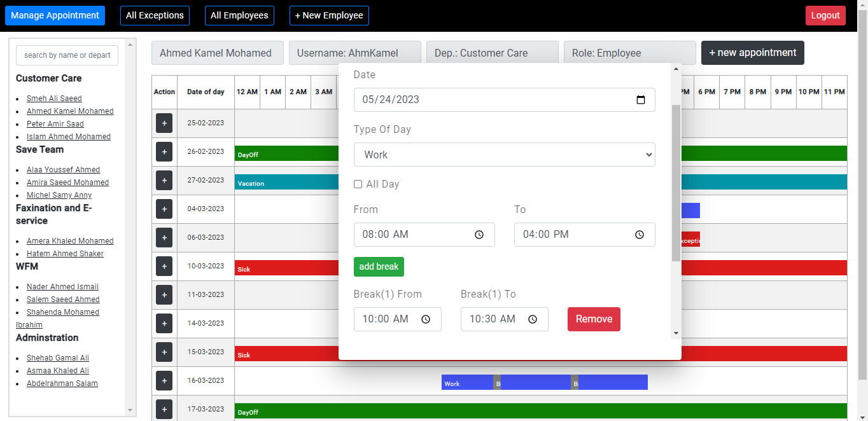
Task: Click the green DayOff bar on 17-03-2023
Action: point(541,411)
